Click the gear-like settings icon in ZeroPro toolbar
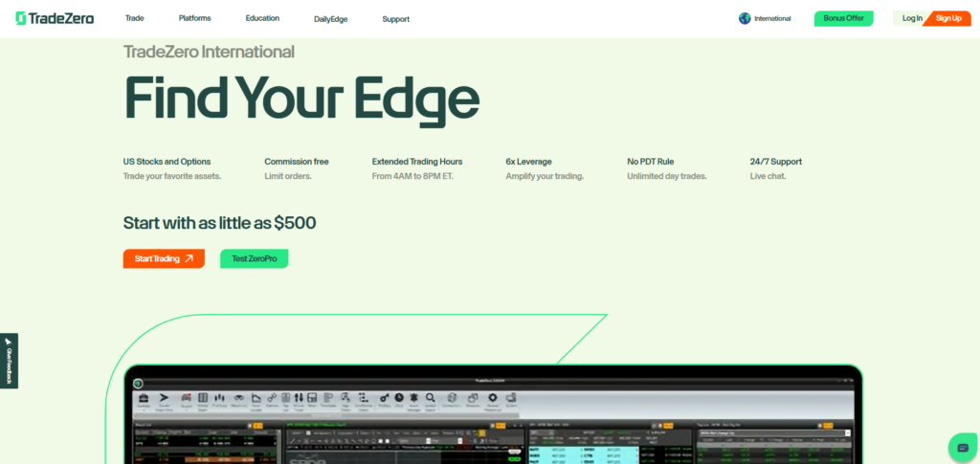The width and height of the screenshot is (980, 464). [493, 398]
